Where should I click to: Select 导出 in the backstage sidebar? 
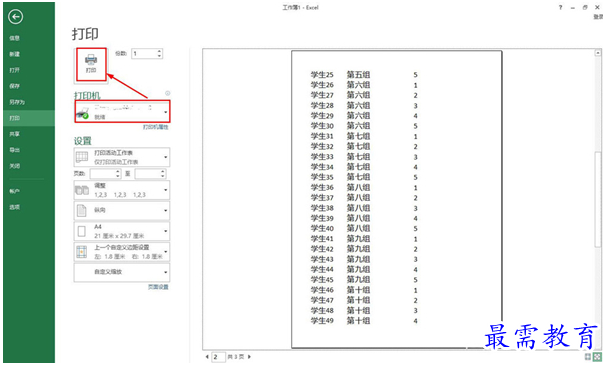[14, 150]
